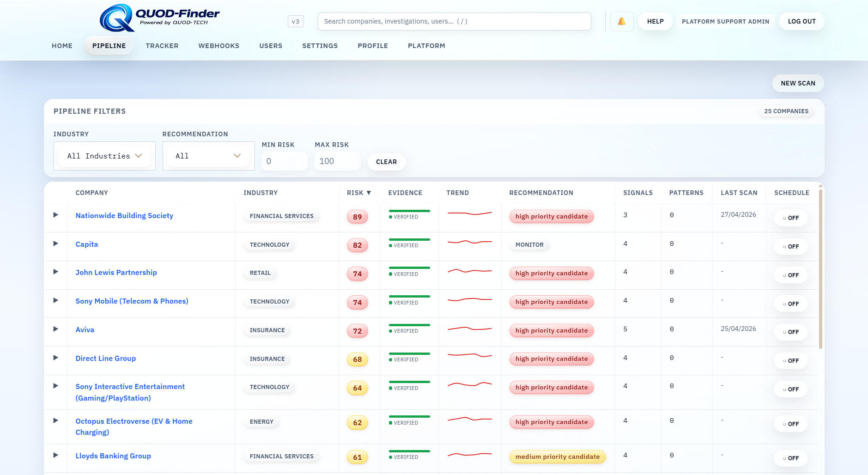
Task: Expand the Capita row
Action: [x=55, y=244]
